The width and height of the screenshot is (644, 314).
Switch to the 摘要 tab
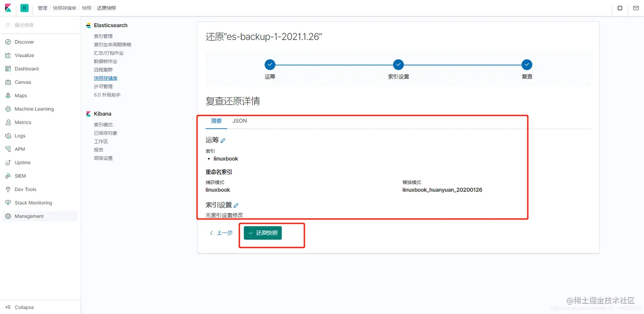pyautogui.click(x=216, y=121)
